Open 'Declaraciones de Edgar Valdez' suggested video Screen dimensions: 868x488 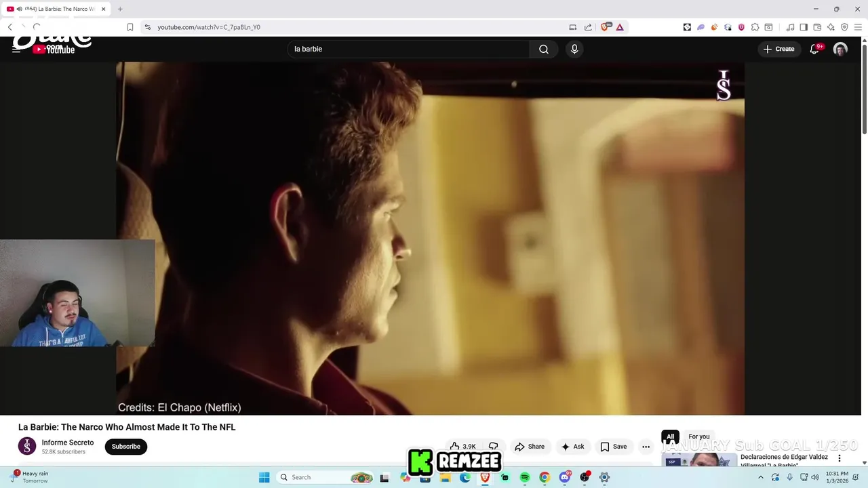[x=784, y=460]
